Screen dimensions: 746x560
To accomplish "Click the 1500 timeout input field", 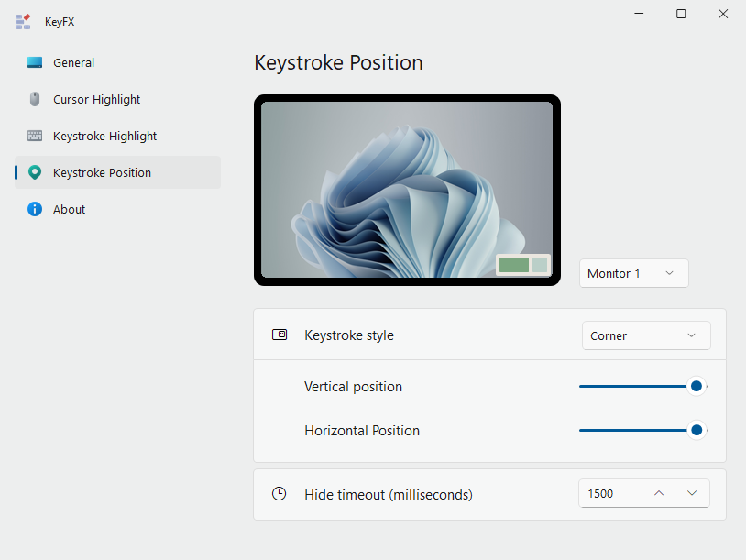I will tap(610, 494).
